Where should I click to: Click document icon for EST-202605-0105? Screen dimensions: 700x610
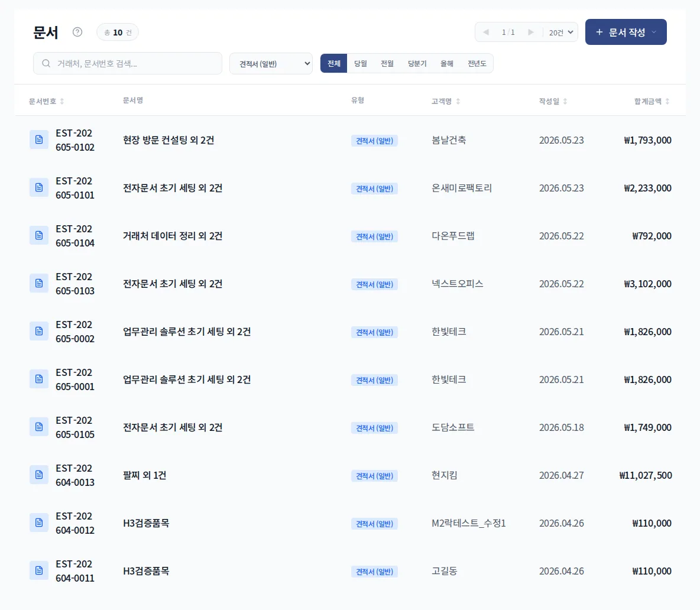tap(39, 427)
